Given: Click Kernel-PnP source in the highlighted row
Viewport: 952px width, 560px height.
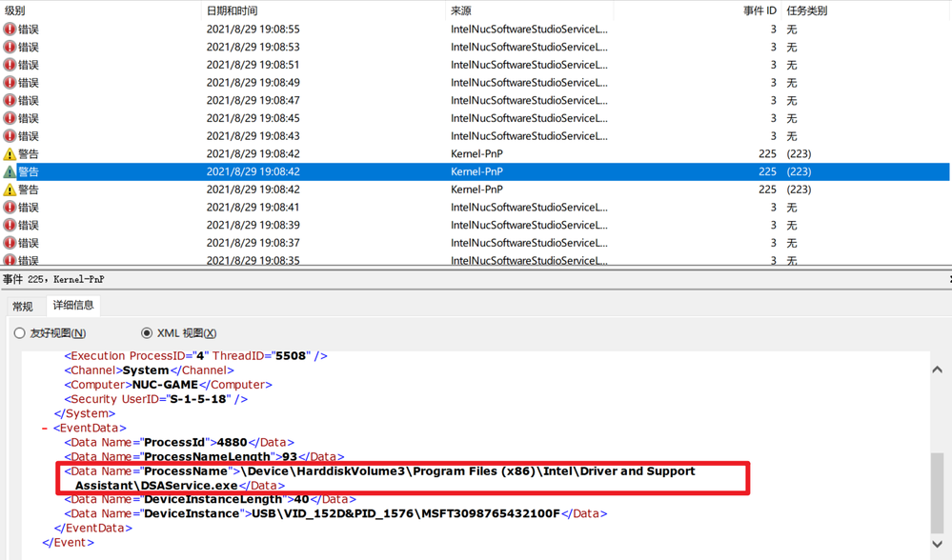Looking at the screenshot, I should (x=476, y=171).
